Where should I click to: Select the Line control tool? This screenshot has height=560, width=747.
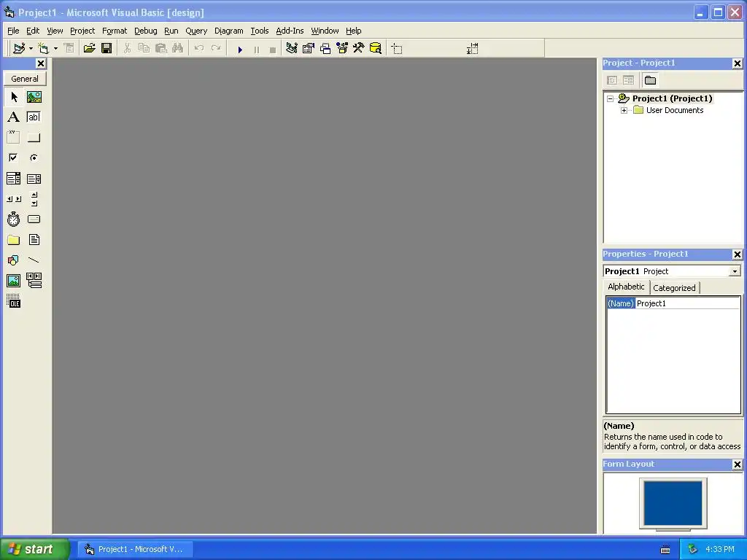tap(34, 260)
